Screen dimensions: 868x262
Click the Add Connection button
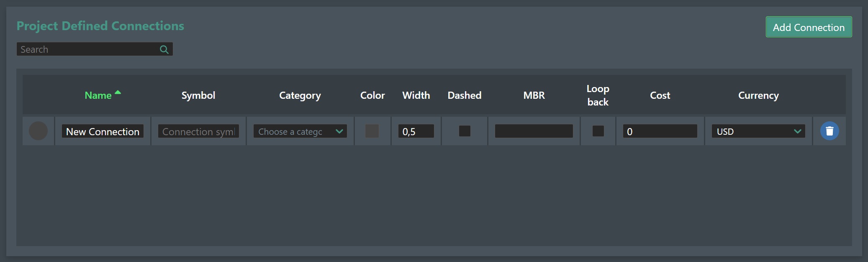(809, 27)
